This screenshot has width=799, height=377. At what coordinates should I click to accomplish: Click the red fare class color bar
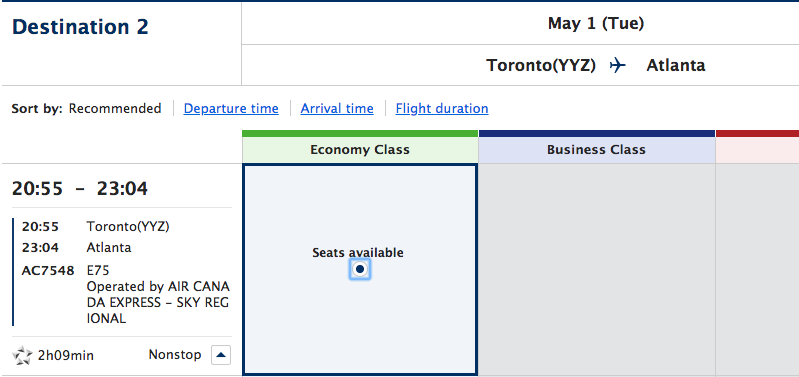[757, 133]
